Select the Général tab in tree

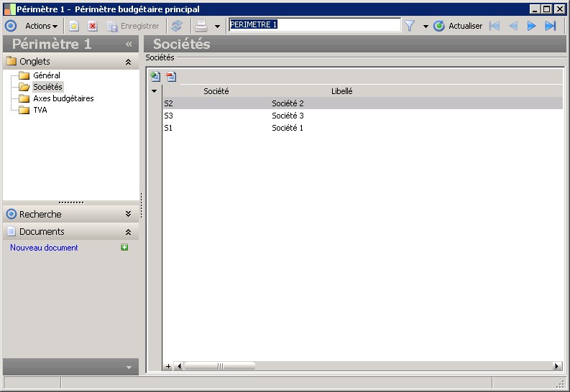47,75
